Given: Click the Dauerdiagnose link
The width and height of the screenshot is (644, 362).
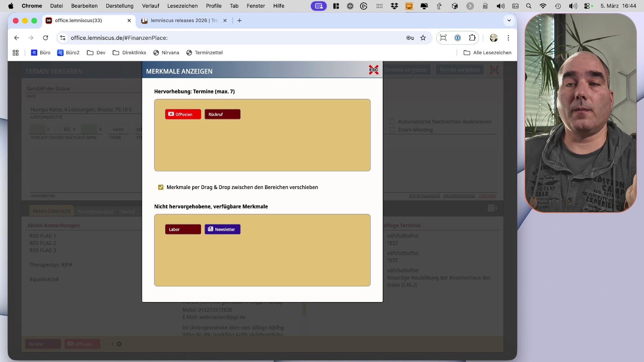Looking at the screenshot, I should pyautogui.click(x=459, y=196).
